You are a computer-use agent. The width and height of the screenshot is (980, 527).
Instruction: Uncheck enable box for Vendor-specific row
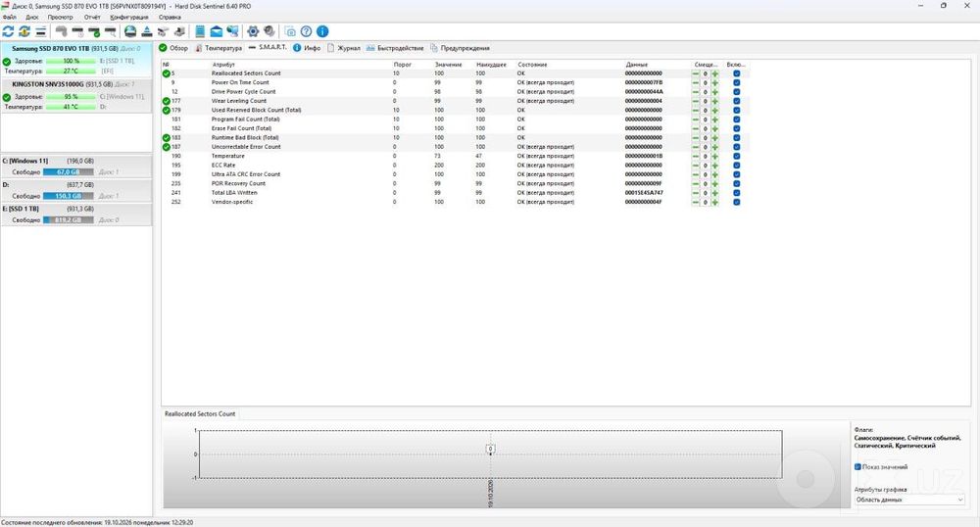[x=736, y=203]
